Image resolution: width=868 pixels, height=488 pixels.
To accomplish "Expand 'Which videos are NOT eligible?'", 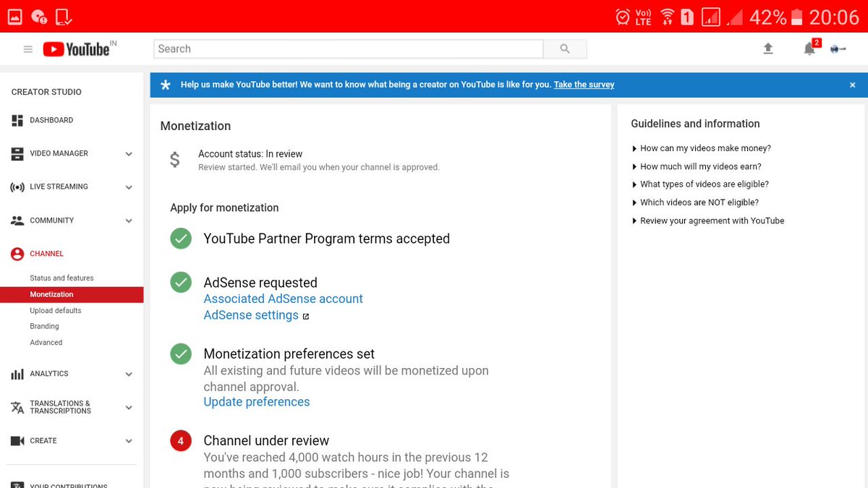I will click(x=695, y=202).
